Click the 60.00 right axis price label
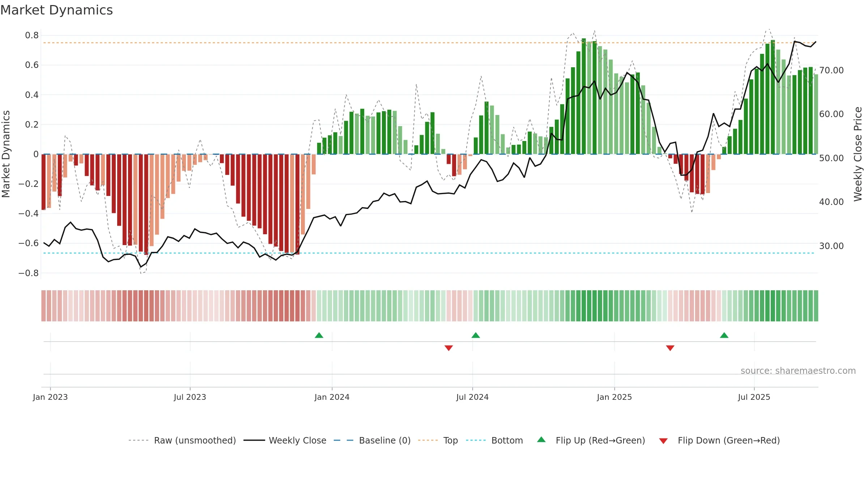The image size is (868, 488). [x=831, y=114]
